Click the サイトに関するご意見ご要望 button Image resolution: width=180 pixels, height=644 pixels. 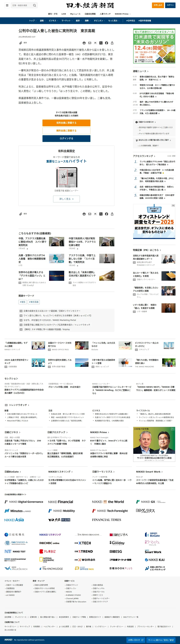point(161,640)
